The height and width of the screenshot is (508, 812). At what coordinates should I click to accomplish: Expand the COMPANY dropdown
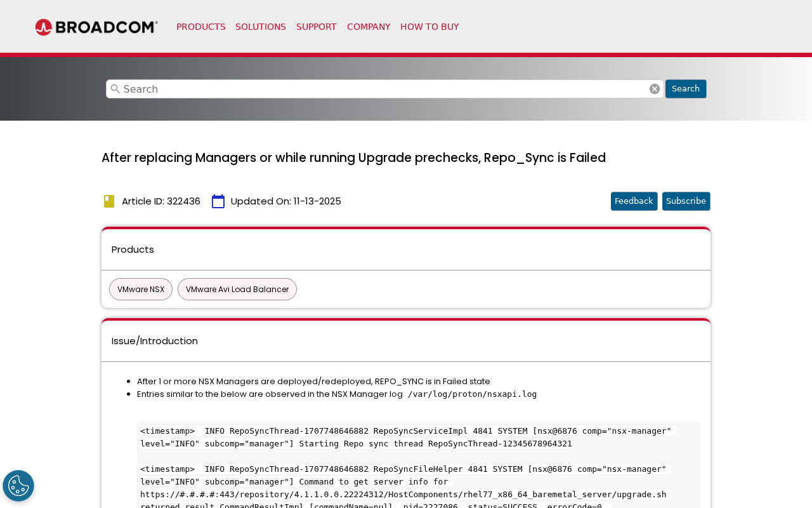coord(369,26)
